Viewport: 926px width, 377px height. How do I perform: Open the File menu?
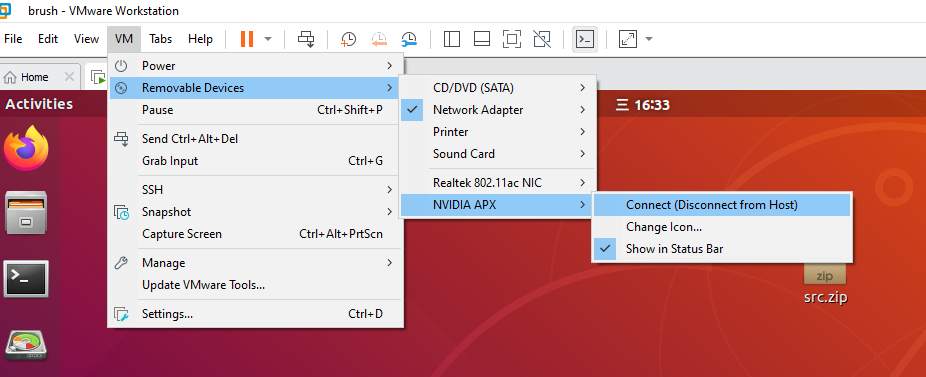click(x=13, y=39)
